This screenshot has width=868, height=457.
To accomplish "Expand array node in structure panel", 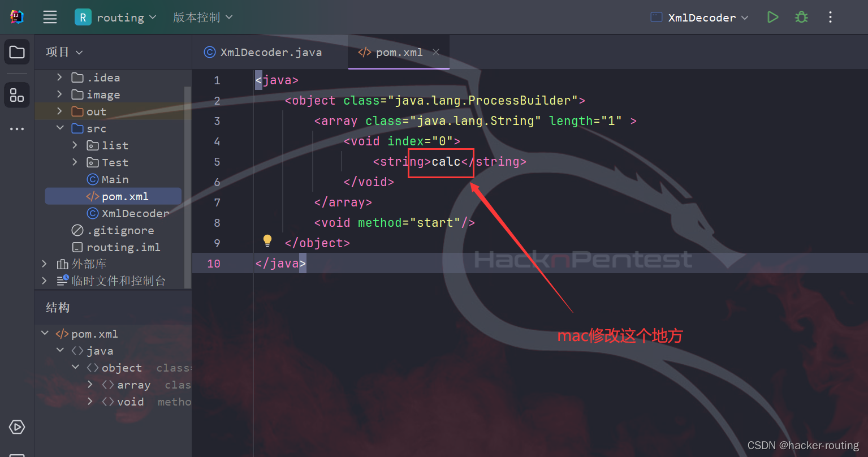I will (x=90, y=385).
